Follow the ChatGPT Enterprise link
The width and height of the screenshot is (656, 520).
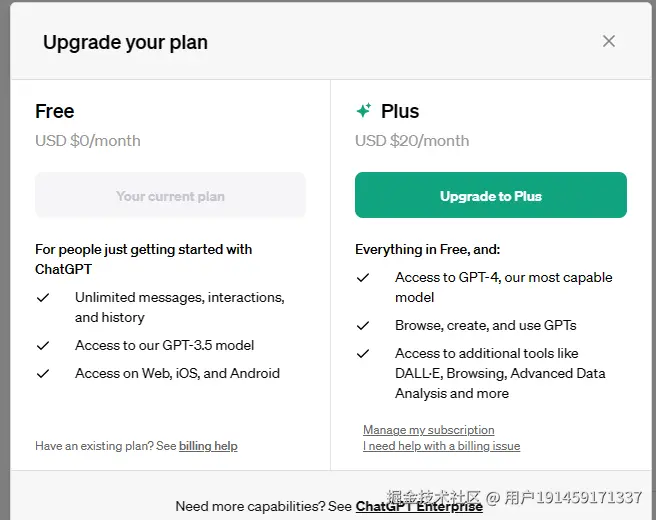pyautogui.click(x=419, y=507)
